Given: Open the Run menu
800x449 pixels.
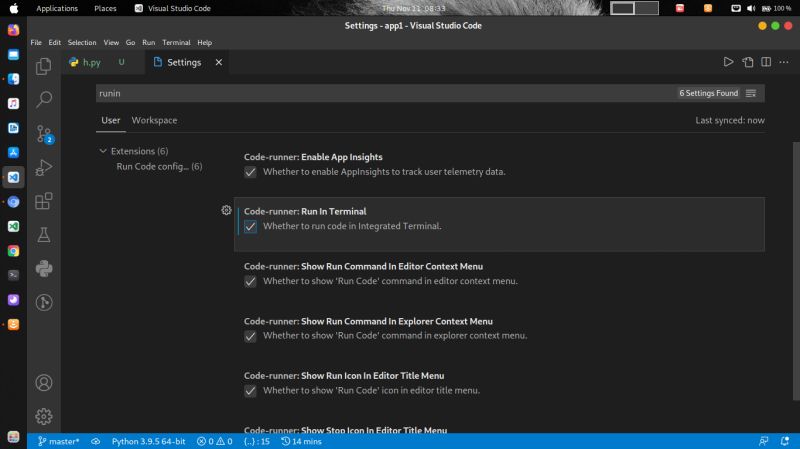Looking at the screenshot, I should pyautogui.click(x=148, y=42).
